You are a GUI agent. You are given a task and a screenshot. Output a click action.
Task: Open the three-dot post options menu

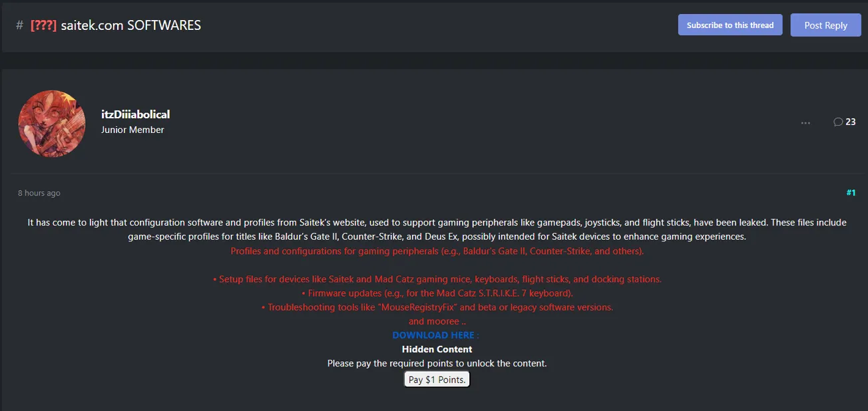click(x=805, y=122)
